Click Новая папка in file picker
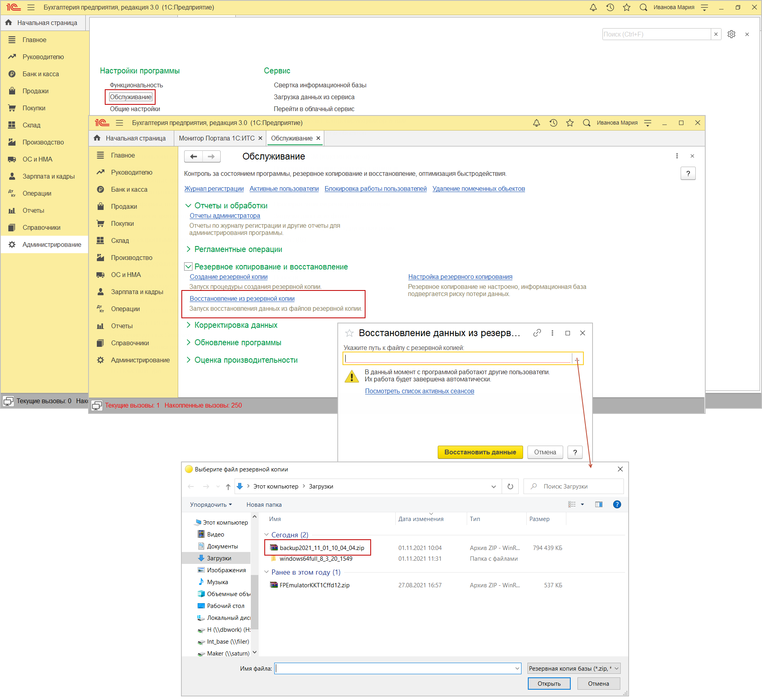The height and width of the screenshot is (700, 762). pyautogui.click(x=264, y=505)
